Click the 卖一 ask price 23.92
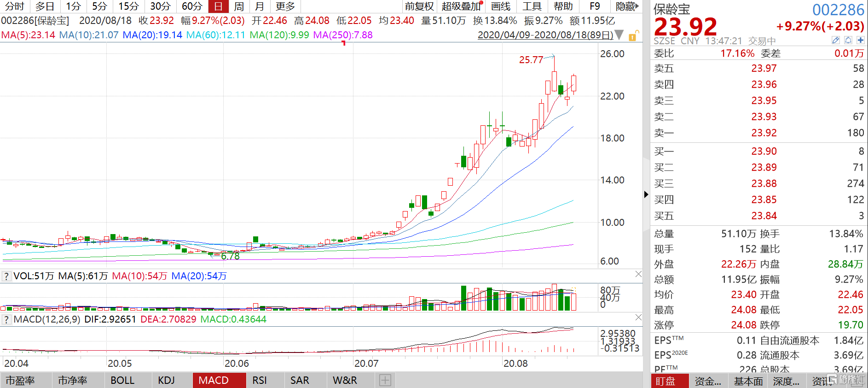 coord(764,133)
